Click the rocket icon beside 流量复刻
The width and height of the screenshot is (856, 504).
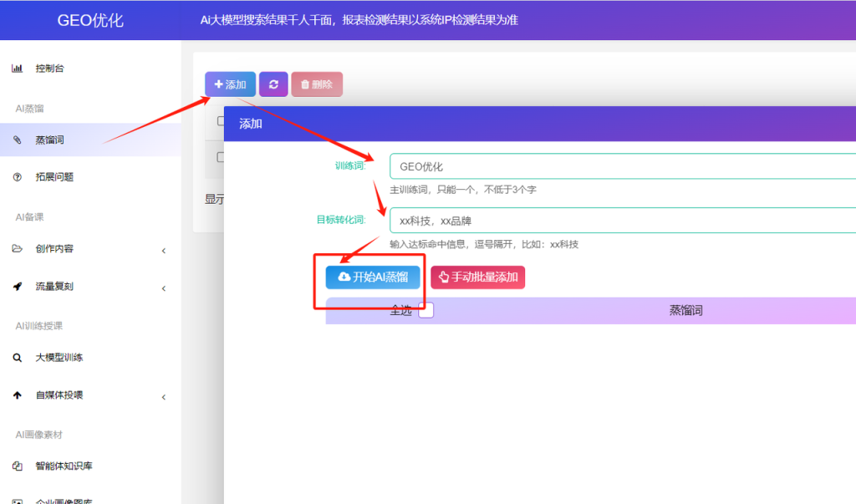click(x=17, y=286)
